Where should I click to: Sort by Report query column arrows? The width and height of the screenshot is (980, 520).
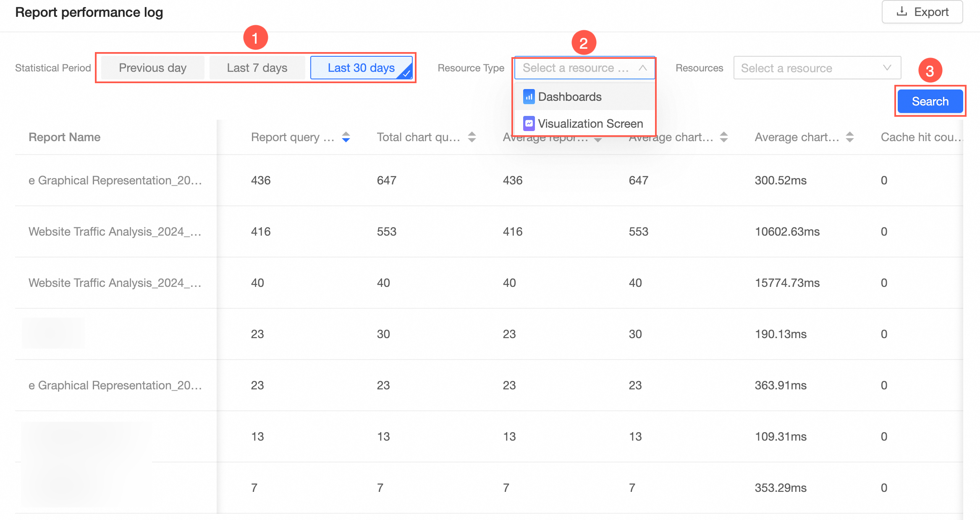[x=346, y=137]
